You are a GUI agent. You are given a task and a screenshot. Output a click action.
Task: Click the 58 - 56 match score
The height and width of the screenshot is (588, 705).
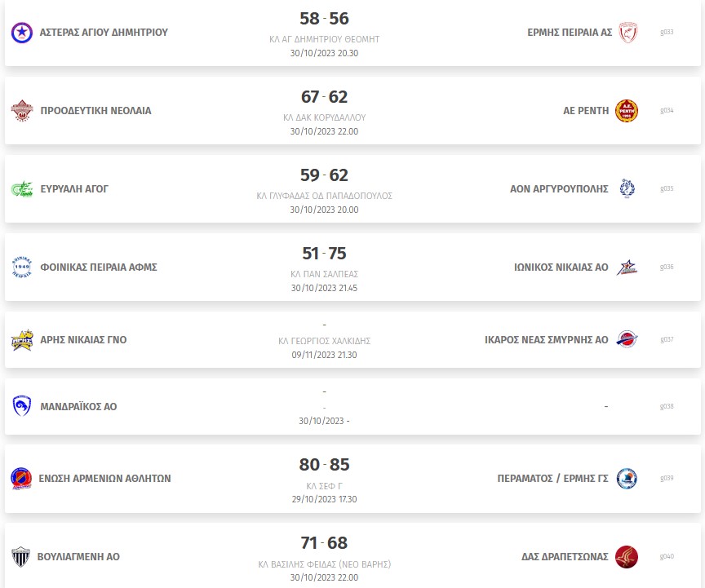324,19
